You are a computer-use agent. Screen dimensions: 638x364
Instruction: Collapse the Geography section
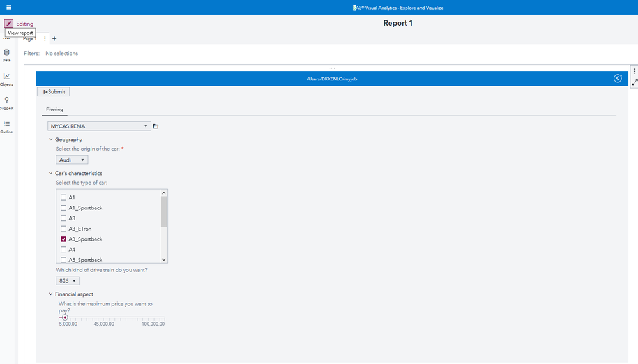tap(51, 139)
